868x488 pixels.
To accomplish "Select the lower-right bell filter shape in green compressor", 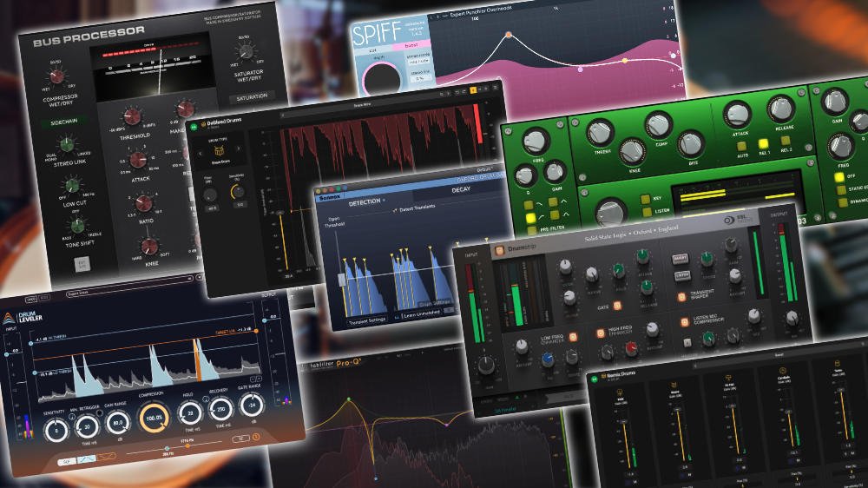I will (x=555, y=215).
